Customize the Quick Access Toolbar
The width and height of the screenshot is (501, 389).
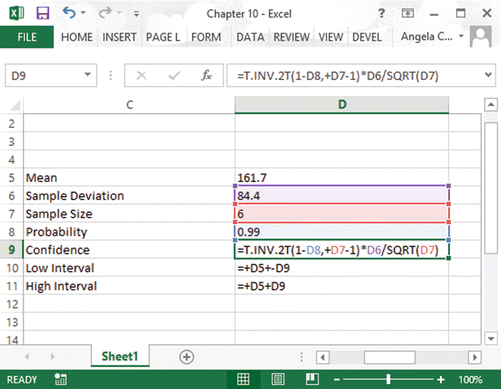136,14
